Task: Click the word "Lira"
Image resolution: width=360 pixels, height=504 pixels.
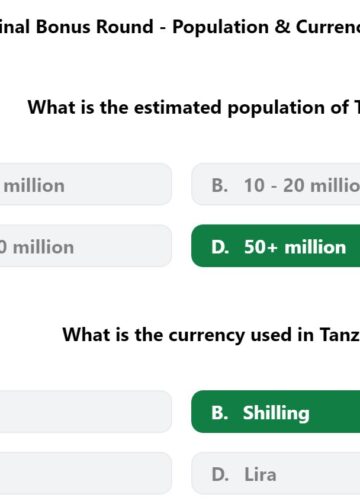Action: [260, 475]
